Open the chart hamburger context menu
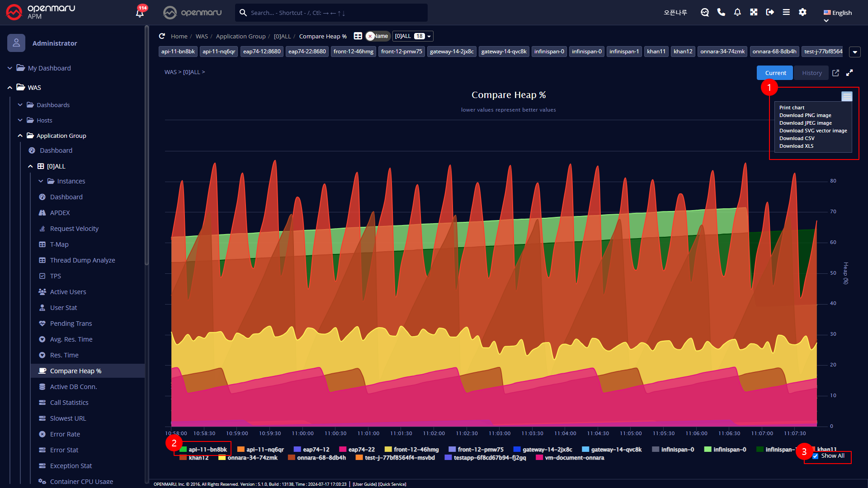 coord(846,96)
